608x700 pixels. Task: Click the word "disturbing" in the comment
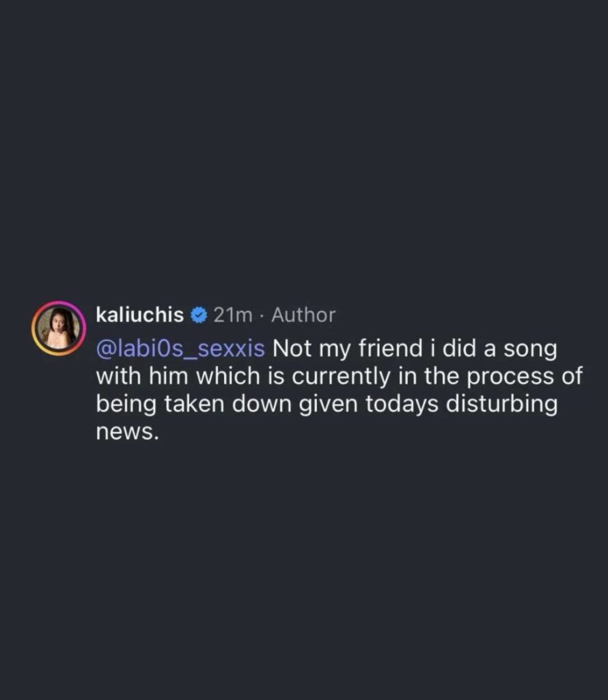point(501,404)
